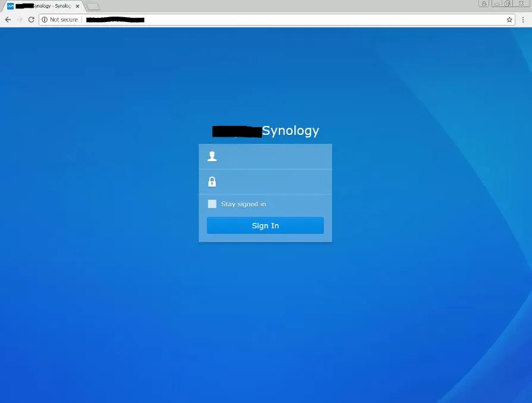Image resolution: width=532 pixels, height=403 pixels.
Task: Open a new tab with the new-tab button
Action: click(93, 7)
